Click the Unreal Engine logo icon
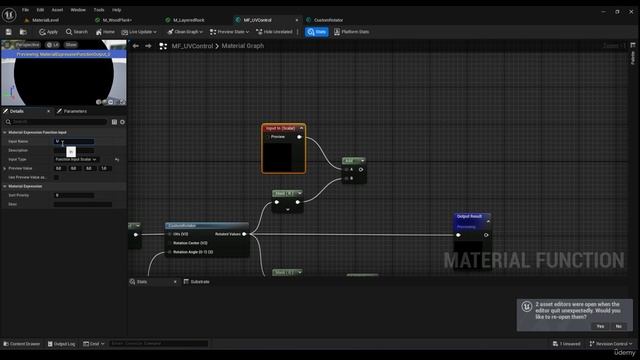This screenshot has width=640, height=360. click(9, 15)
